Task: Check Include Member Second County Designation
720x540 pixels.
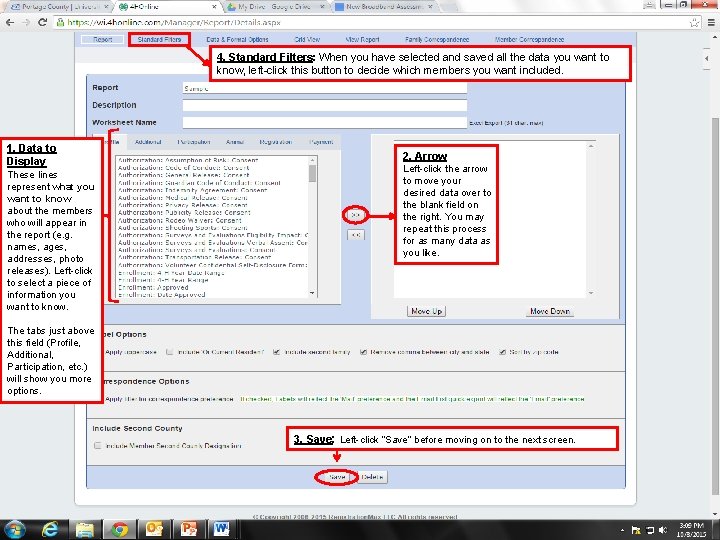Action: pyautogui.click(x=97, y=445)
